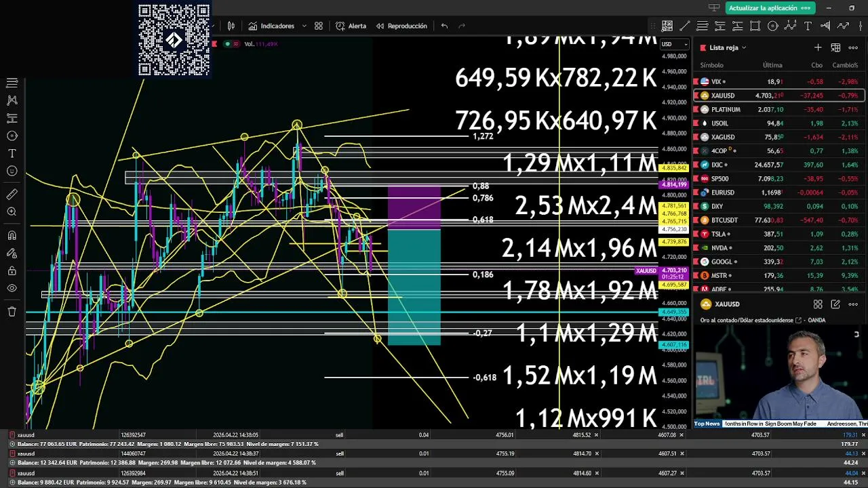Open the emoji icons tool in left sidebar

coord(12,171)
